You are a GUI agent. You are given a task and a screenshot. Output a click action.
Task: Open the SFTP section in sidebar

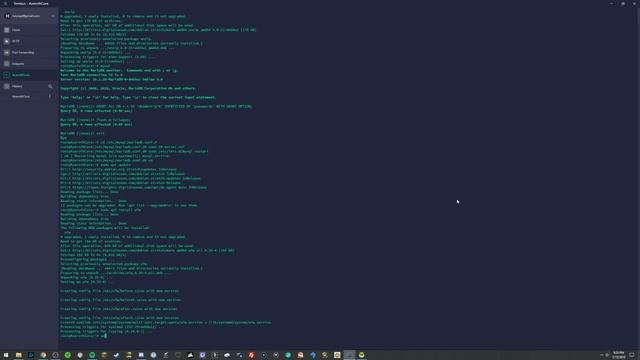[29, 41]
